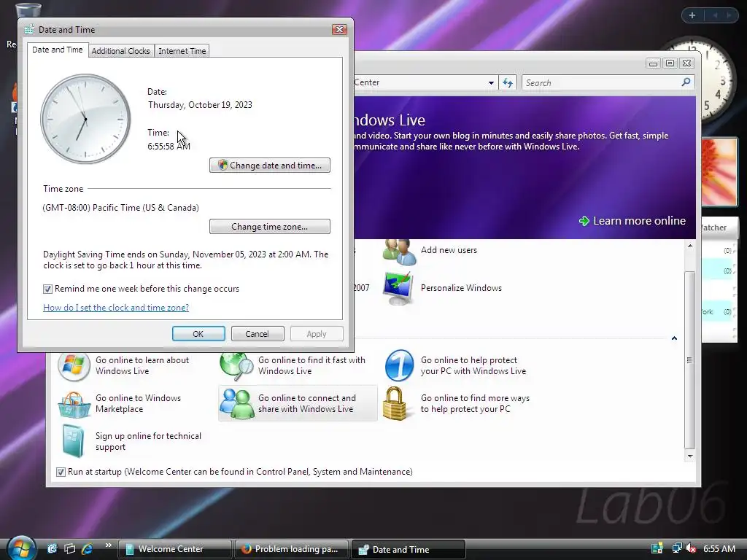The image size is (747, 560).
Task: Click the Add new users label
Action: (x=449, y=250)
